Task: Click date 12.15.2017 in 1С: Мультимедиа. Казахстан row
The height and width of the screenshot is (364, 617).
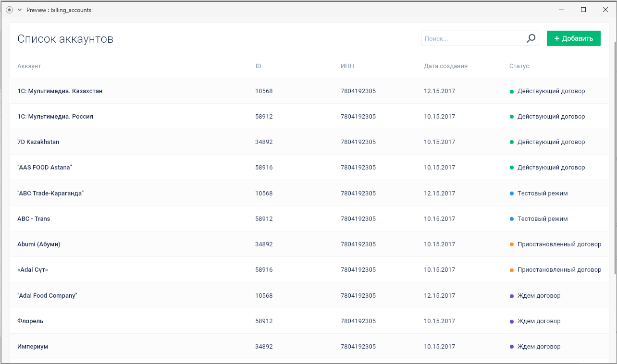Action: (439, 91)
